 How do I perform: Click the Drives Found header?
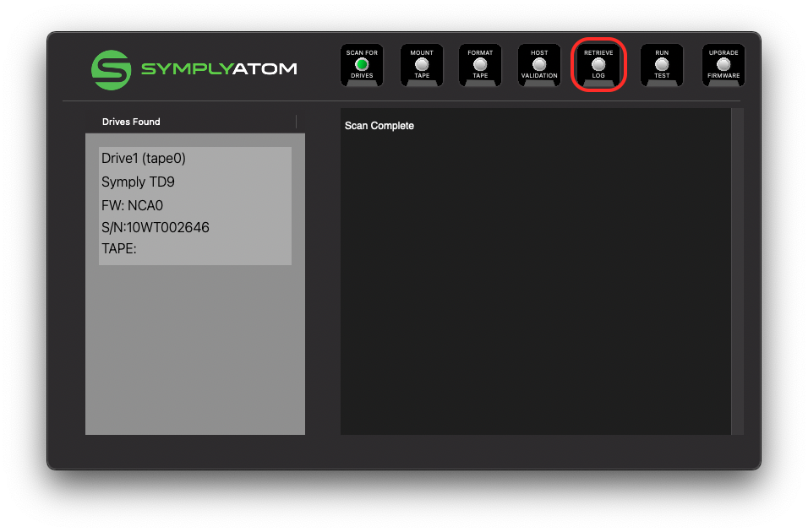point(131,122)
